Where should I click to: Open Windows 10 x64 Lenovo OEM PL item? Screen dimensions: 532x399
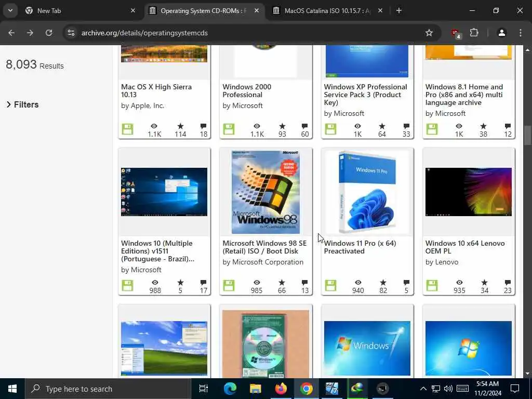click(465, 247)
